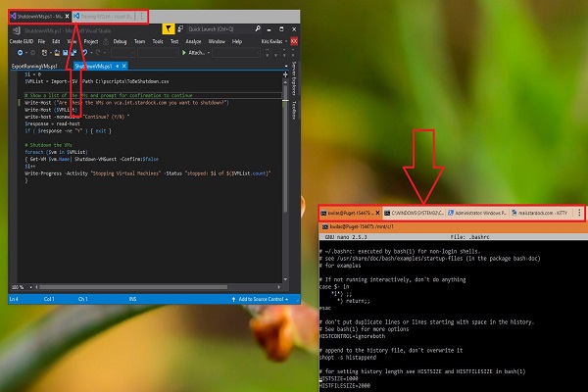The image size is (588, 392).
Task: Open the three-dot menu on terminal tab group
Action: tap(580, 212)
